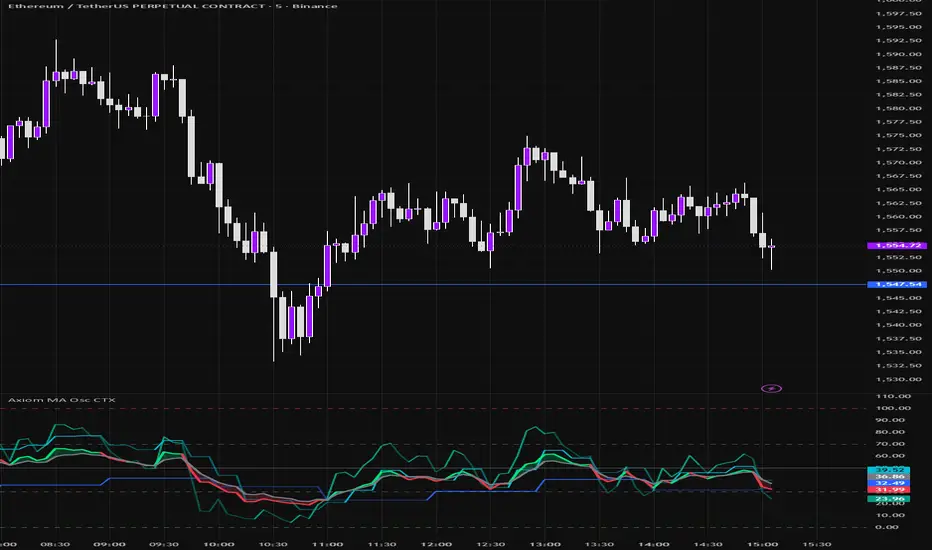Click the Axiom MA Osc CTX indicator label
This screenshot has width=932, height=550.
coord(62,400)
